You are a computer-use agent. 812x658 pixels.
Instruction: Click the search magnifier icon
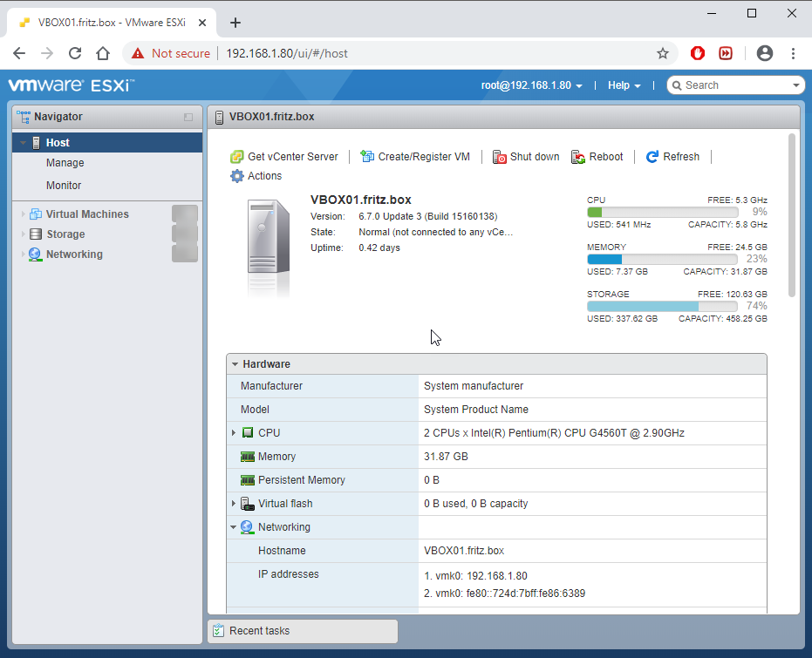point(677,85)
